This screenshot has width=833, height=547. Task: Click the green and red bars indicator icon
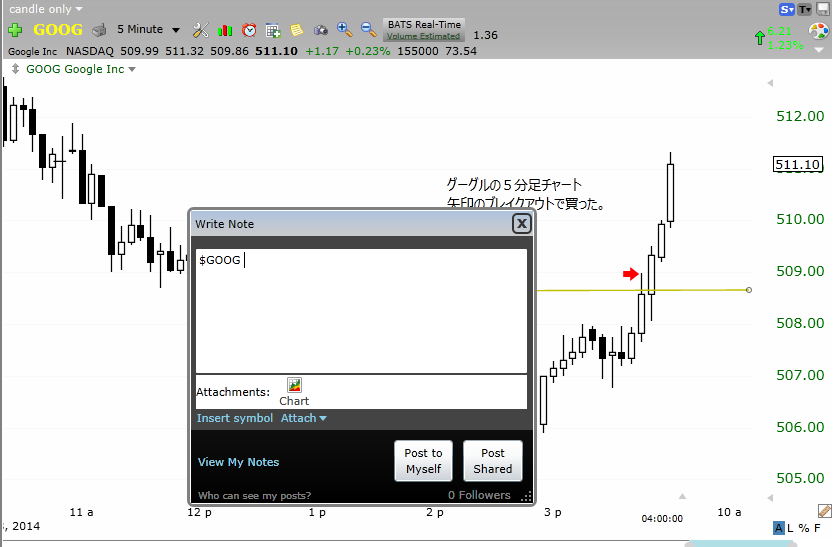225,31
